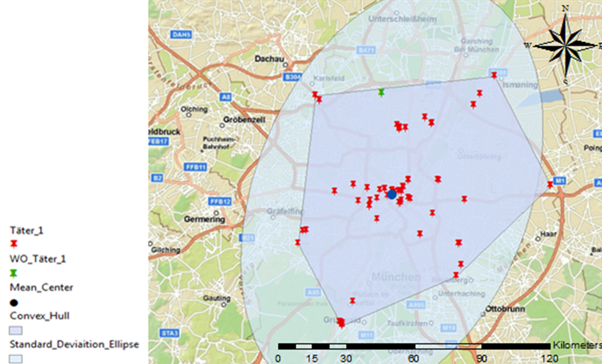The image size is (602, 364).
Task: Click the DAH5 road shield
Action: 181,35
